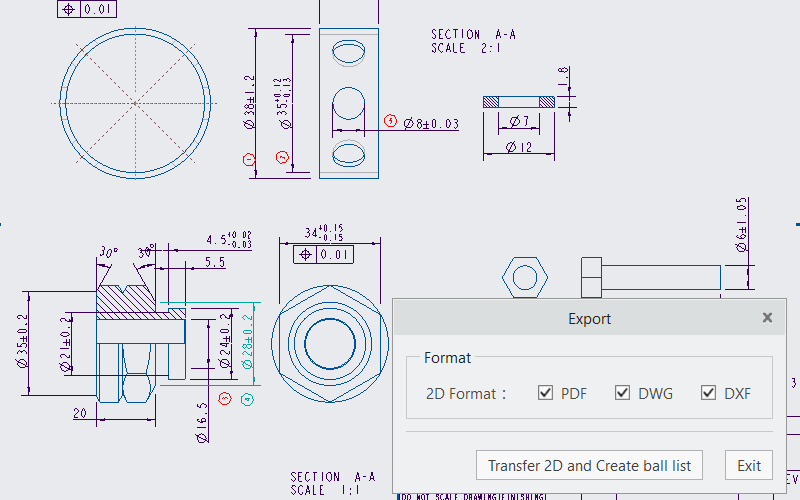The width and height of the screenshot is (800, 500).
Task: Click the Ø12 washer dimension
Action: 519,147
